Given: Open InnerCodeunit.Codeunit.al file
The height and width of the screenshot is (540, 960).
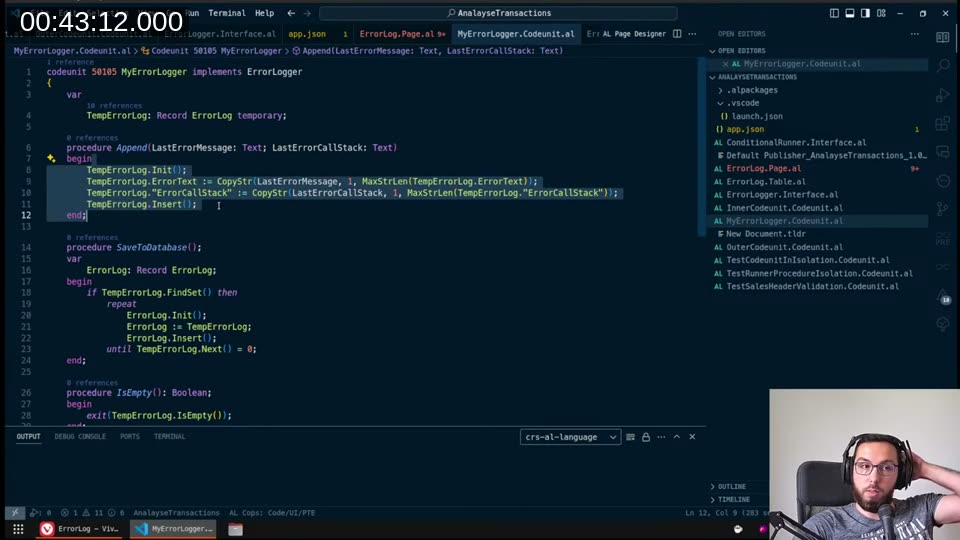Looking at the screenshot, I should (784, 208).
